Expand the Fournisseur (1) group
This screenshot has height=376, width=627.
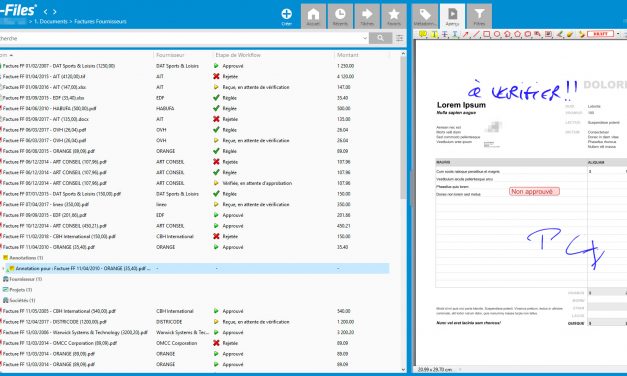[22, 279]
